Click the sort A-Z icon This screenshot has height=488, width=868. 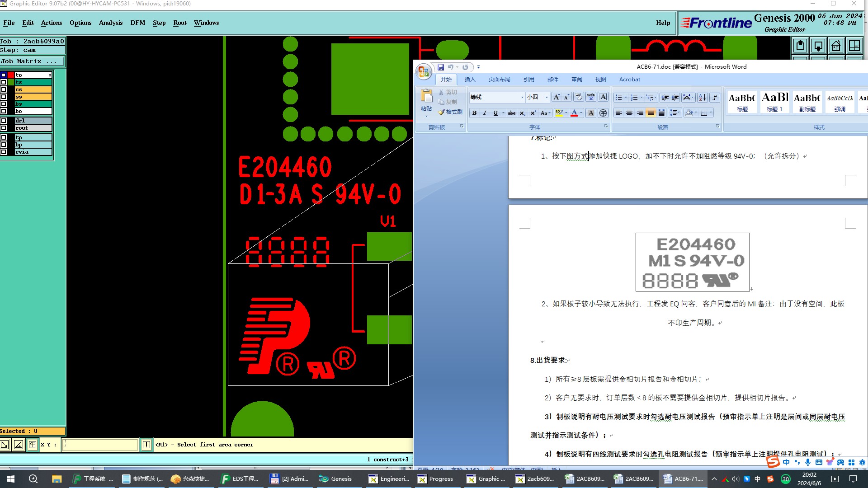tap(702, 97)
